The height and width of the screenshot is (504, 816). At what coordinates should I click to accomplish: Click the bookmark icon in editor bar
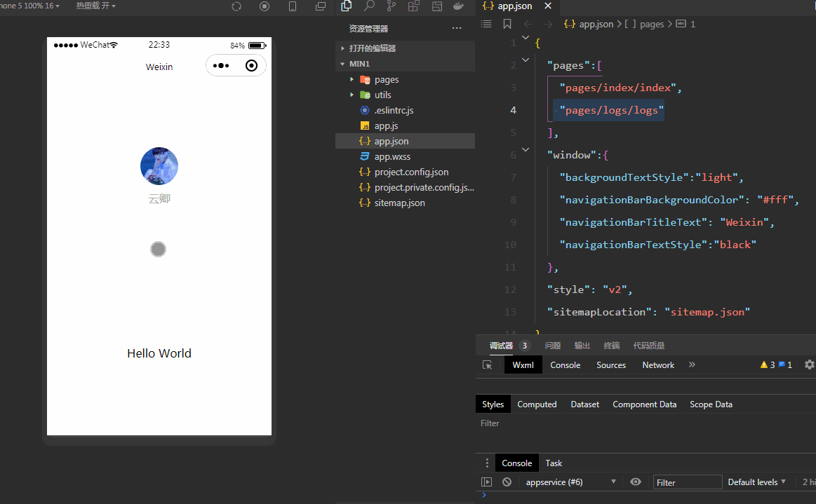tap(507, 24)
